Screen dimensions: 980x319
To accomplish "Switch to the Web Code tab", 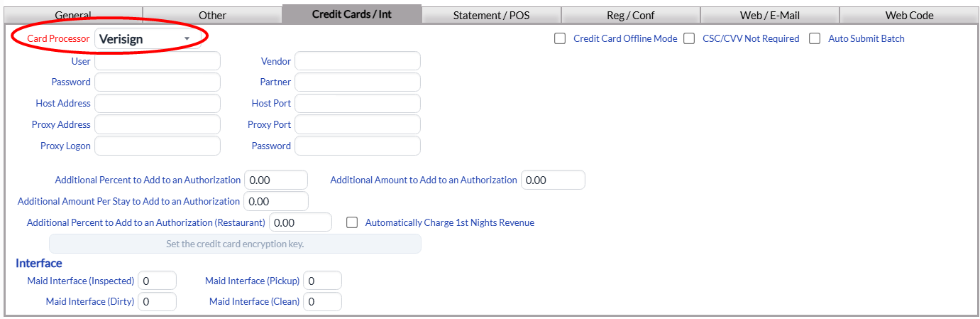I will click(909, 15).
